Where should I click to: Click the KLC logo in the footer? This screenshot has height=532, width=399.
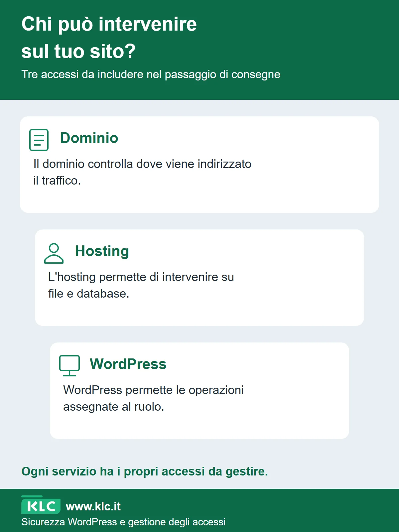(x=41, y=505)
